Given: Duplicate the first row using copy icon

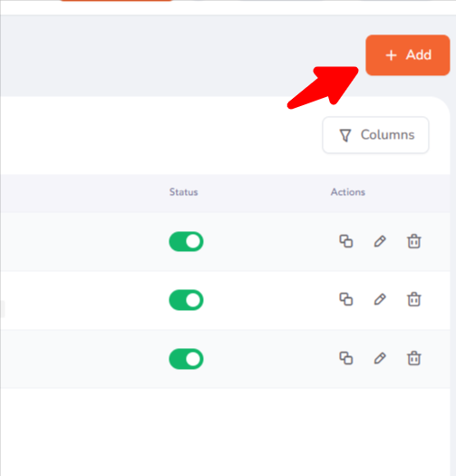Looking at the screenshot, I should pos(345,241).
